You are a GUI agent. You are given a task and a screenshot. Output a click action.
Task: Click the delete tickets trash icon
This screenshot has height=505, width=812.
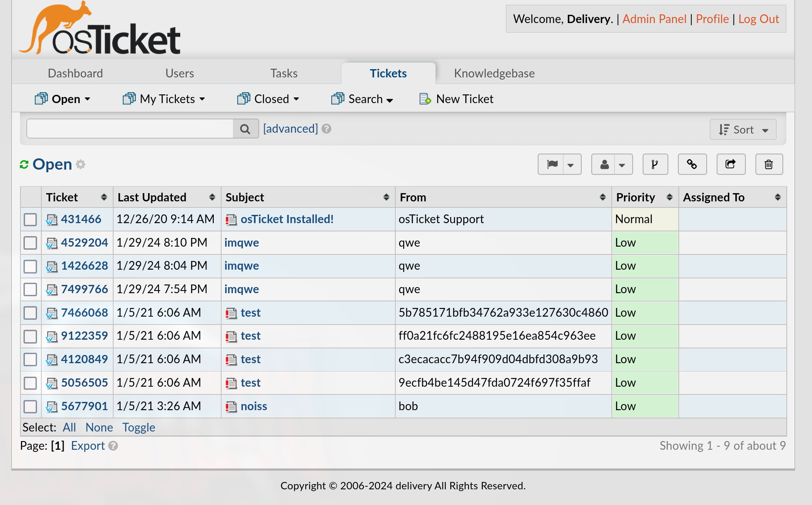tap(769, 164)
